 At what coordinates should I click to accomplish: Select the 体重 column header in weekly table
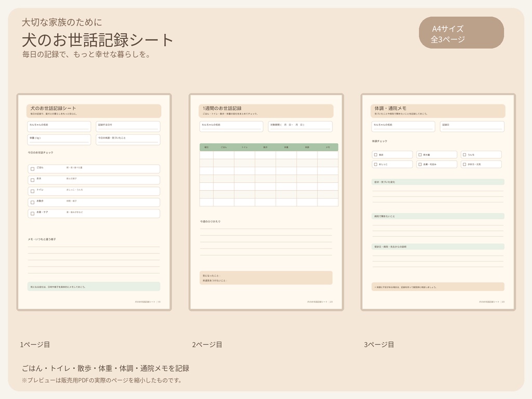(286, 147)
